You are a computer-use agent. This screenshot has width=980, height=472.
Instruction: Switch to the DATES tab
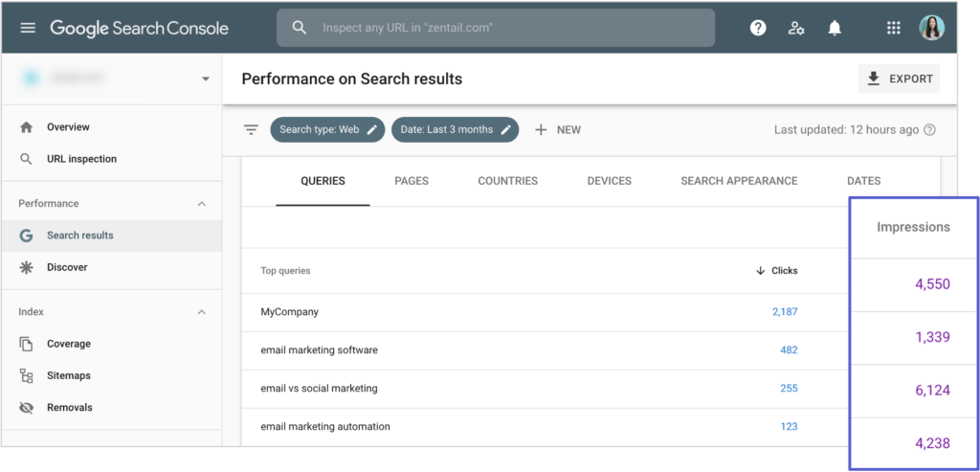[x=864, y=181]
